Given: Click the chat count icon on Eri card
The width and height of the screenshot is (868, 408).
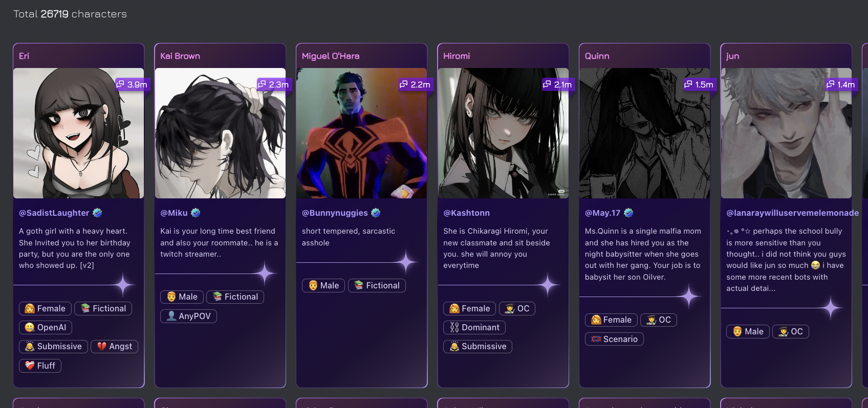Looking at the screenshot, I should (x=121, y=84).
